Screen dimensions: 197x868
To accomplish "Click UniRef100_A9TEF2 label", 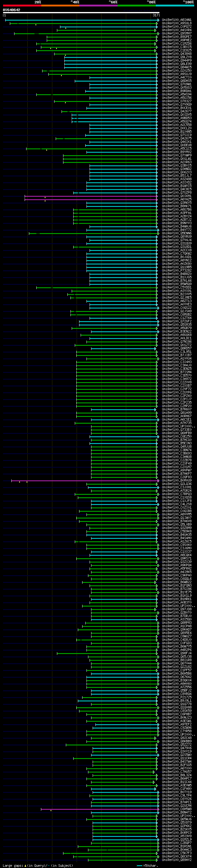I will (177, 724).
